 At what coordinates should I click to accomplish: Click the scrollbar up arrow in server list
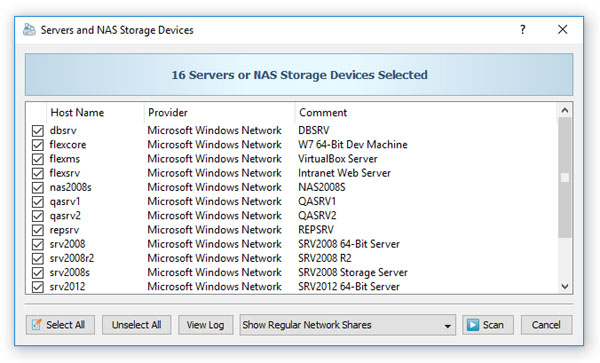point(565,111)
